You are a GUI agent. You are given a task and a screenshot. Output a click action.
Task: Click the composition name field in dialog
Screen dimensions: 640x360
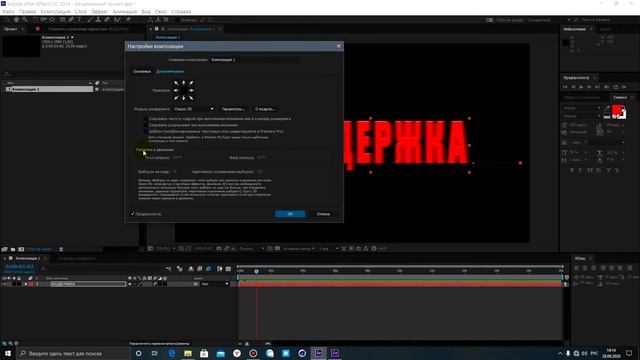tap(255, 60)
